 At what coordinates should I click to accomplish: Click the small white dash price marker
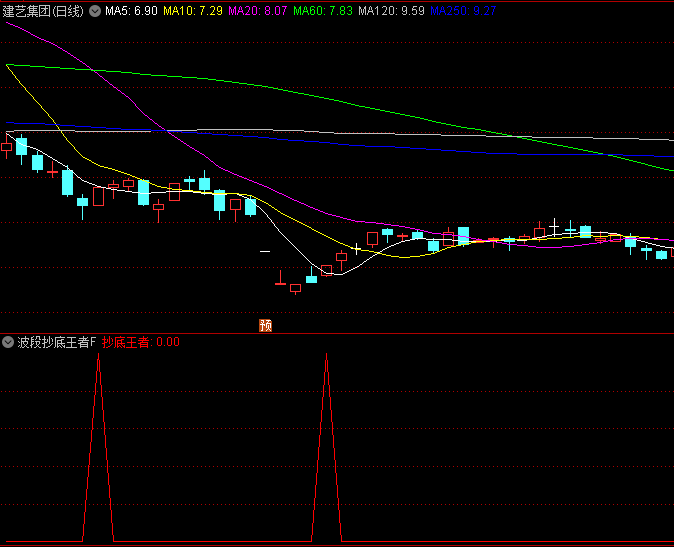(x=265, y=251)
